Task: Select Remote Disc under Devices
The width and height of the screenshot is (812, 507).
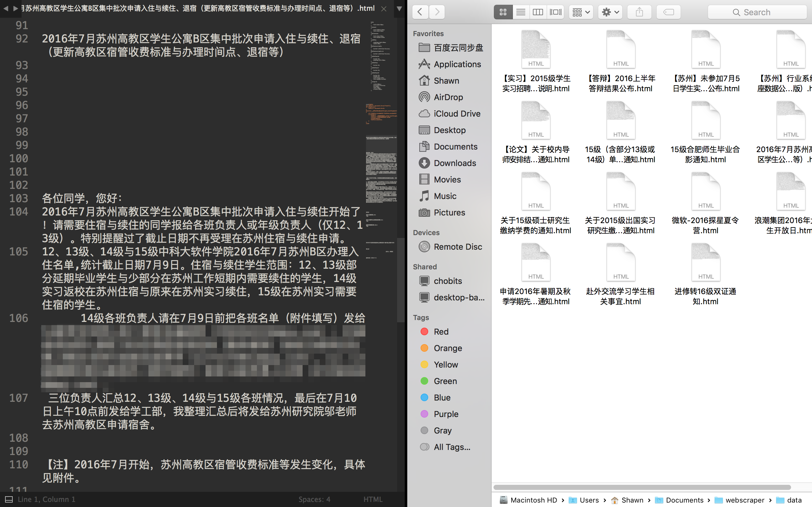Action: pyautogui.click(x=458, y=247)
